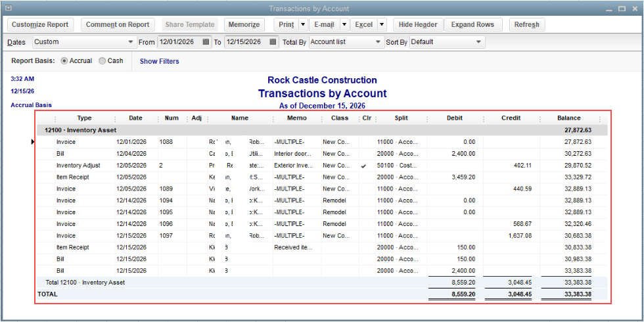This screenshot has width=644, height=322.
Task: Open the To date calendar picker
Action: [x=273, y=42]
